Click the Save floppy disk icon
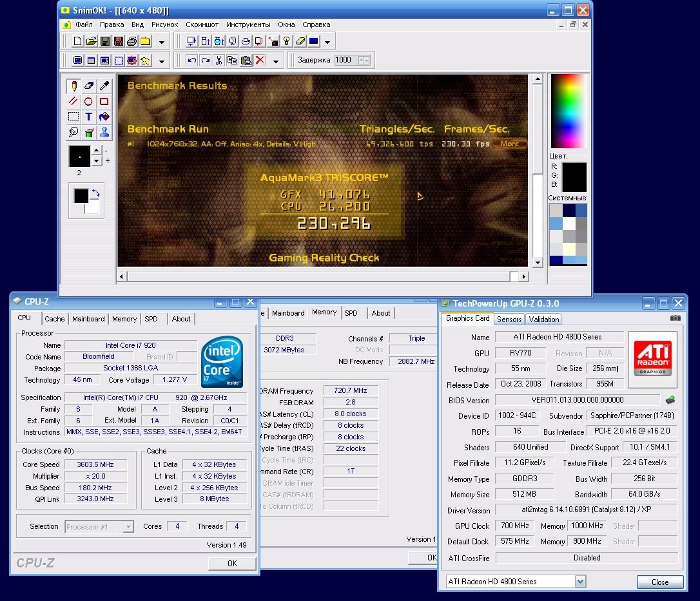The width and height of the screenshot is (700, 601). (x=105, y=41)
